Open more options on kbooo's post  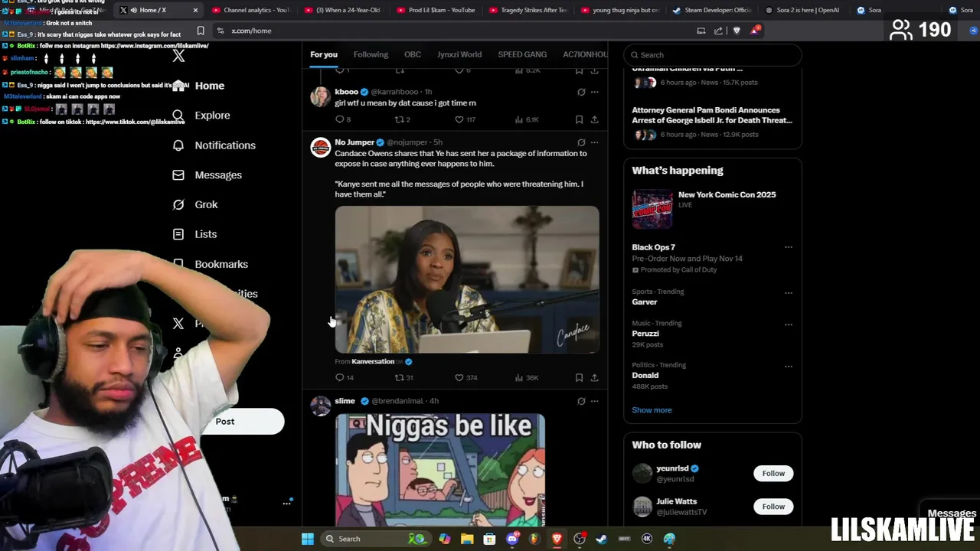click(x=594, y=92)
